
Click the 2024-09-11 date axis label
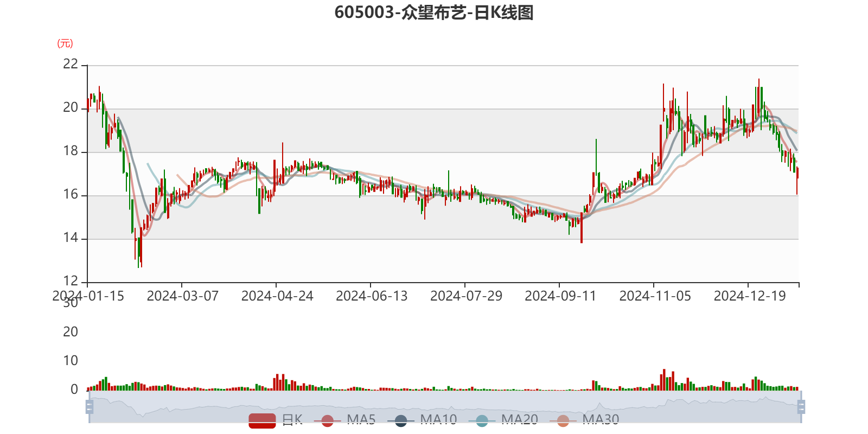point(560,296)
